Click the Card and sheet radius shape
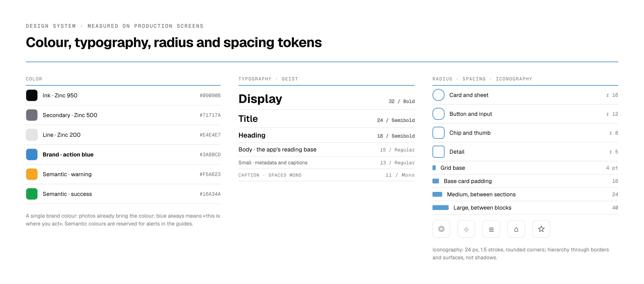The width and height of the screenshot is (644, 284). [439, 95]
